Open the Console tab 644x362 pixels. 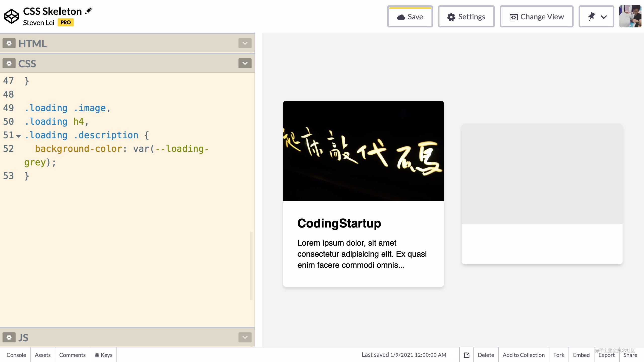point(16,355)
